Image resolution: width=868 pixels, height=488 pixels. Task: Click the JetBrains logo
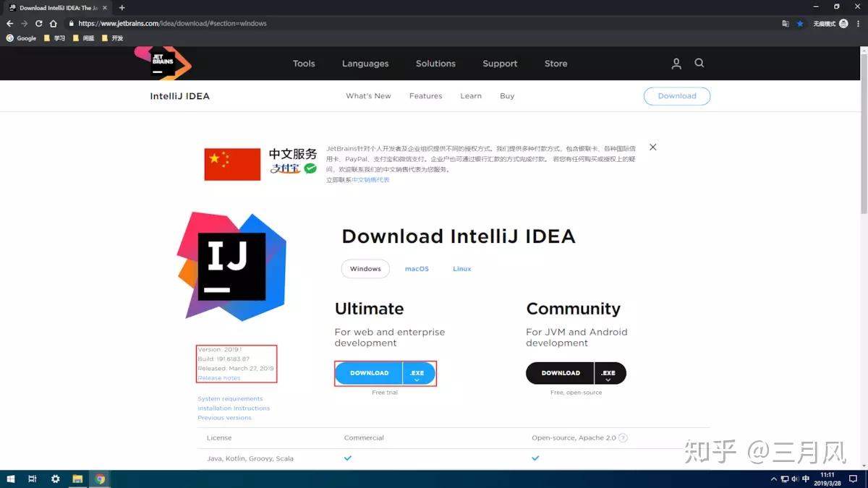click(x=162, y=63)
